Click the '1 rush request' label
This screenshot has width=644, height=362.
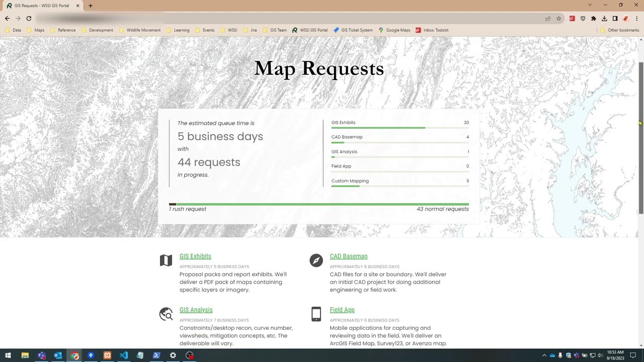188,209
